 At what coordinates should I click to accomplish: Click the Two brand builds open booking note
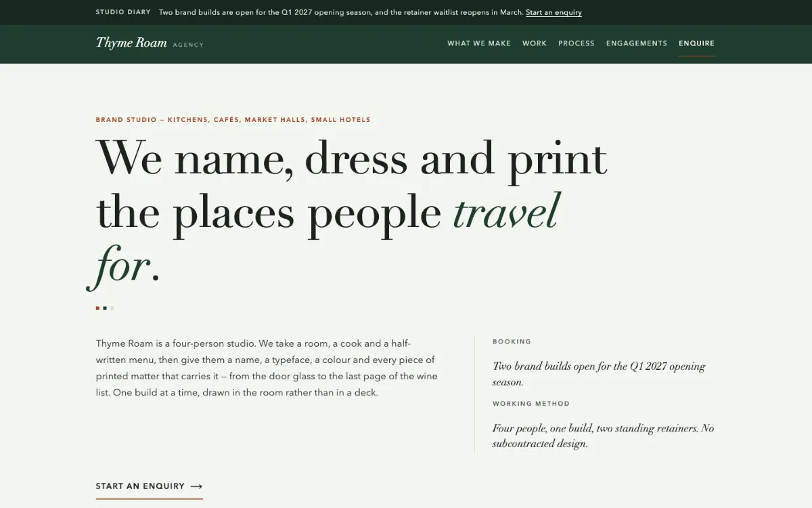[599, 374]
